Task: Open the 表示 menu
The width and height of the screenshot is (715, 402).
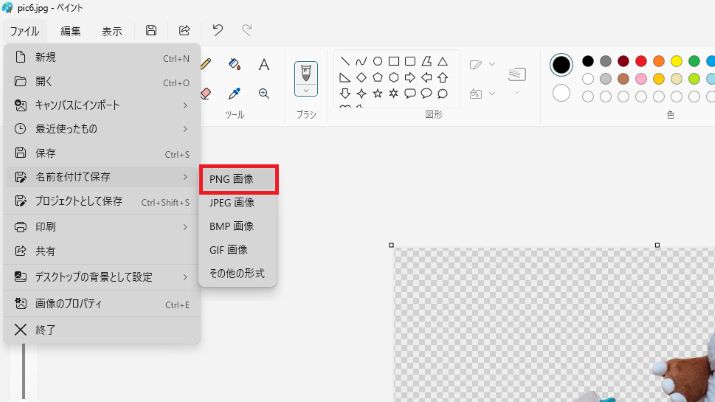Action: pyautogui.click(x=112, y=31)
